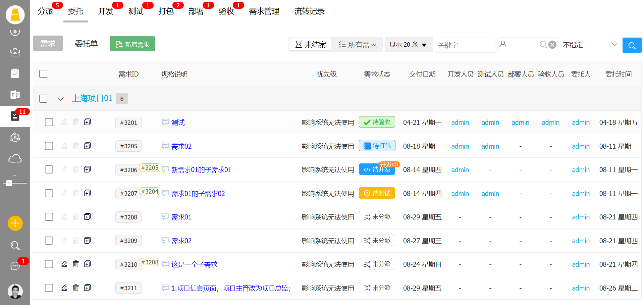Clear the user filter with X icon
This screenshot has width=644, height=305.
pyautogui.click(x=552, y=45)
